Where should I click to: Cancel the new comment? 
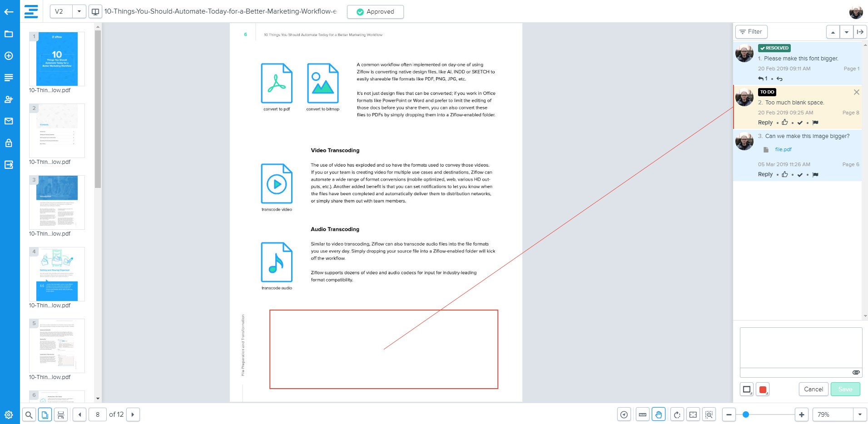[813, 389]
